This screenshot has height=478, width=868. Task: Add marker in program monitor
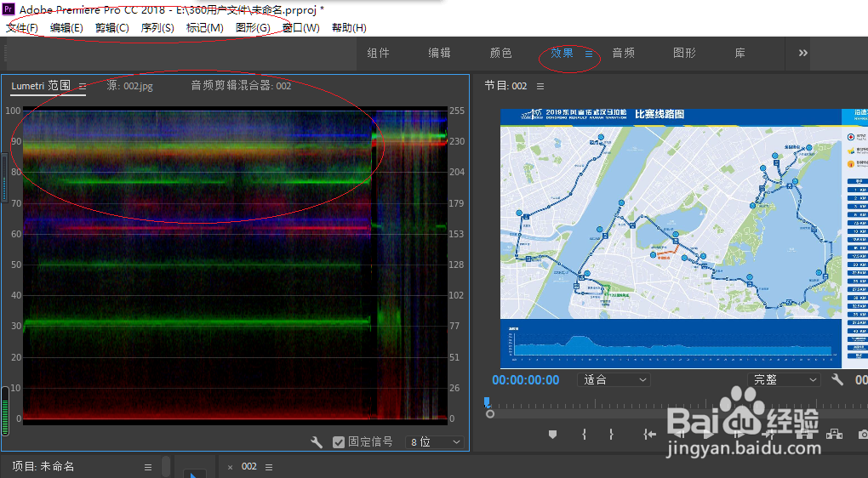(552, 435)
